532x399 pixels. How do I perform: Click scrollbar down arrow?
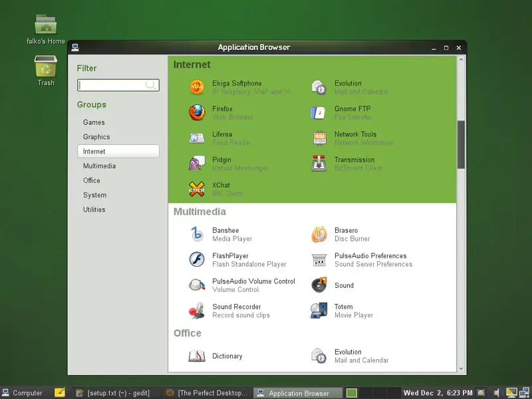click(461, 368)
